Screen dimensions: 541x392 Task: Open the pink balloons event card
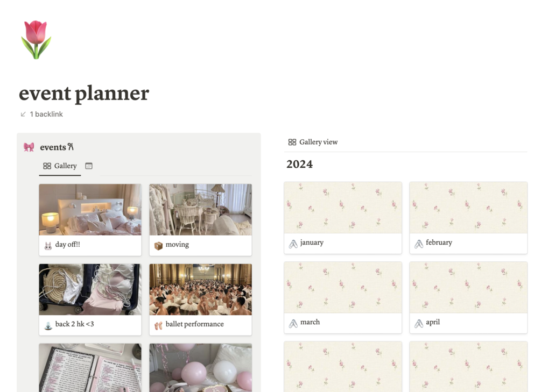point(200,367)
